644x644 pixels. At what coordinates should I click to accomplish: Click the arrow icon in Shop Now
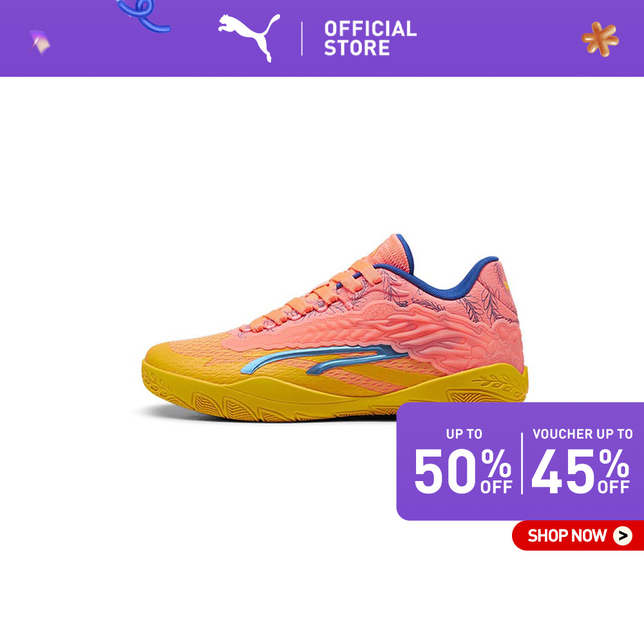[623, 536]
